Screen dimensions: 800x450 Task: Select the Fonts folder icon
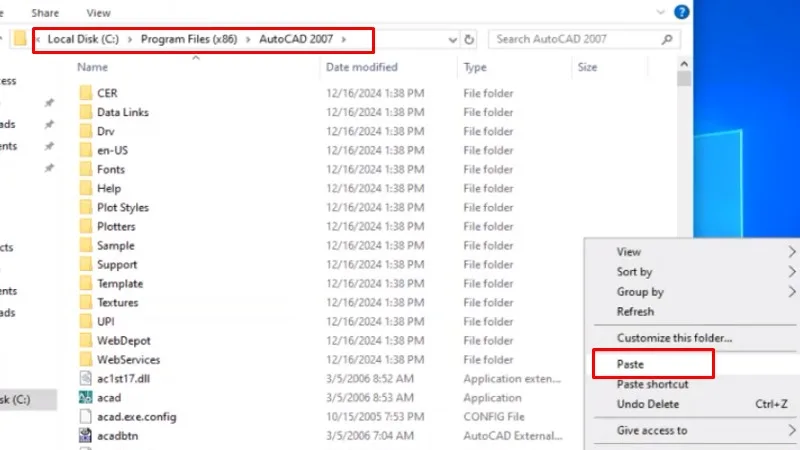(x=86, y=170)
